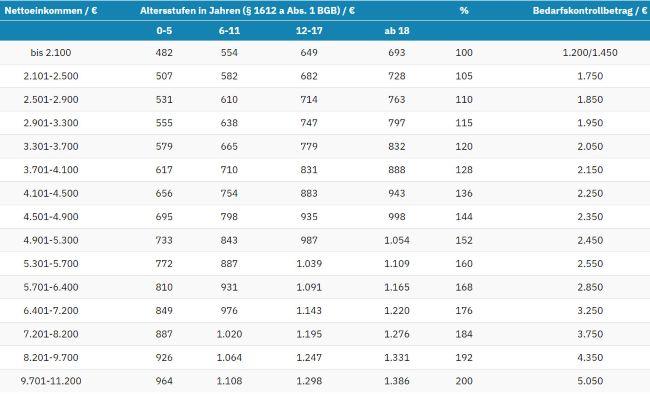
Task: Click the Nettoeinkommen column header
Action: (51, 11)
